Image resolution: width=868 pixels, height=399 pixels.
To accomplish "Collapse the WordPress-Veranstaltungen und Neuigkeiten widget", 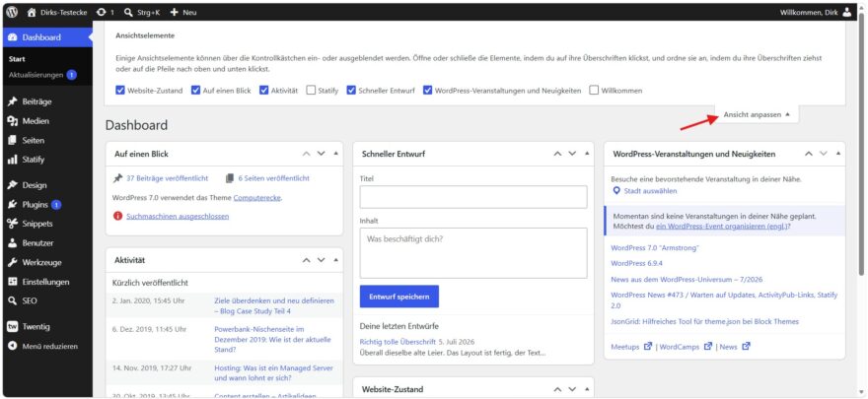I will (838, 154).
